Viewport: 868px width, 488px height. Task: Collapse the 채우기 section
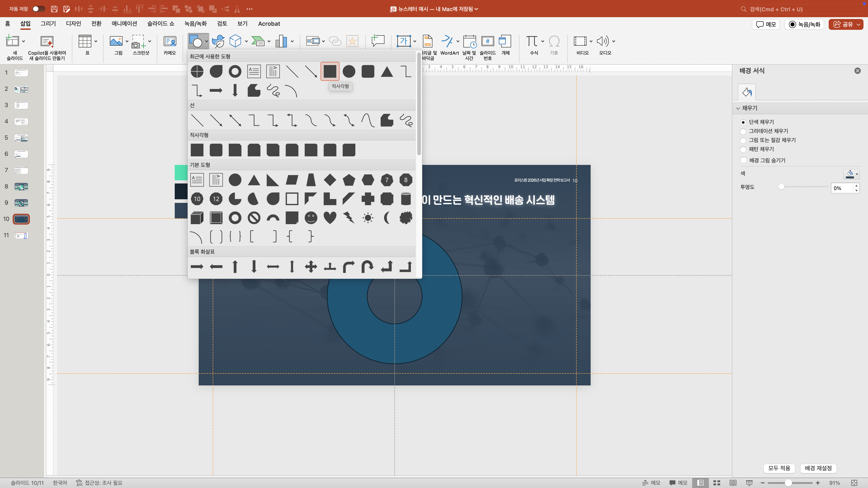click(738, 108)
